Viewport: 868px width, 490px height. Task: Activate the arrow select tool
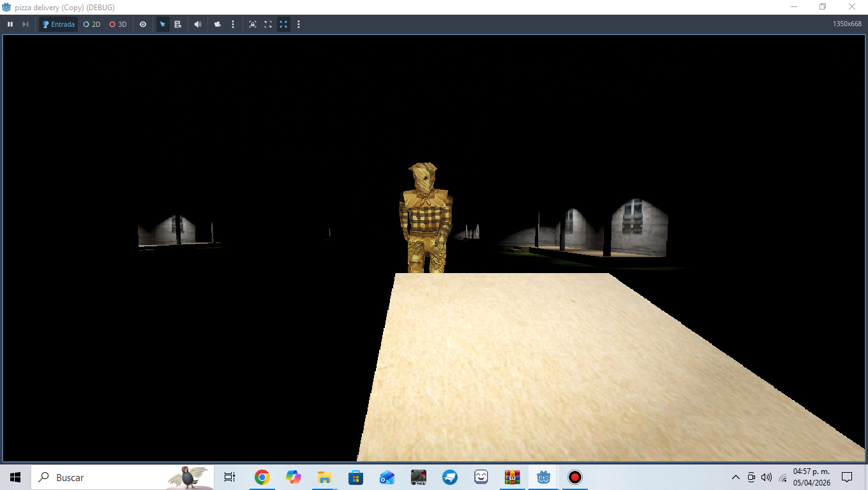[x=163, y=24]
